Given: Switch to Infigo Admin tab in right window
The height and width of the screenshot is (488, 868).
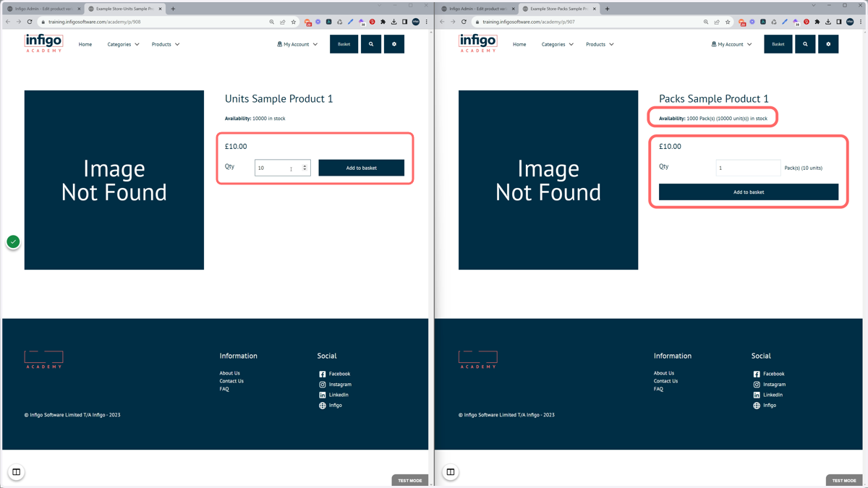Looking at the screenshot, I should point(477,9).
